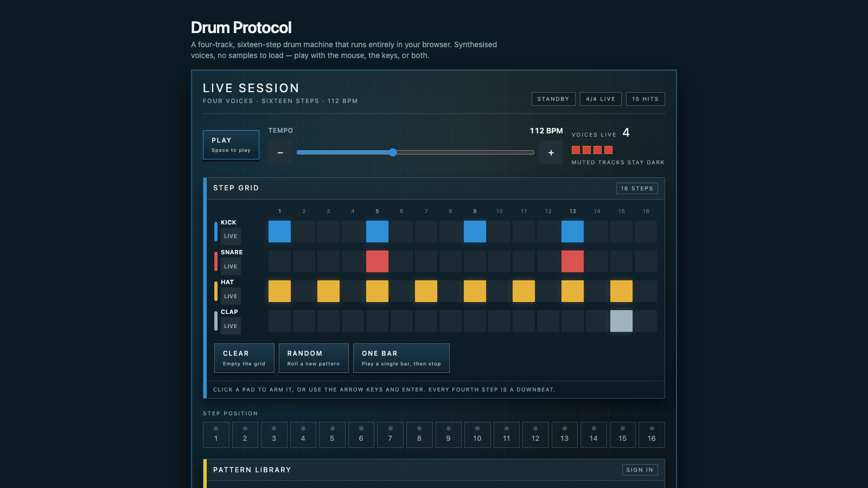Click the 15 HITS counter badge
868x488 pixels.
[645, 99]
